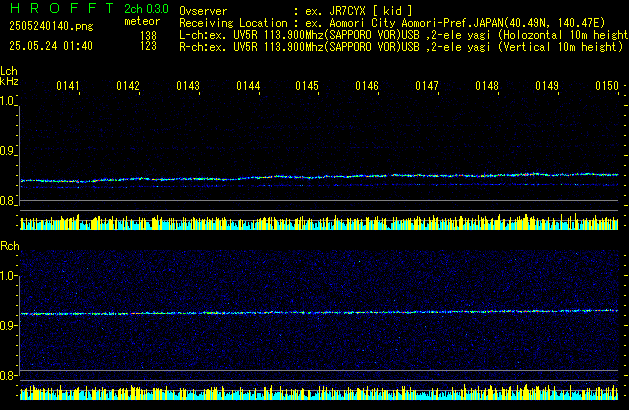Viewport: 629px width, 410px height.
Task: Click the Rch yellow-cyan signal level bar graph
Action: pos(319,392)
